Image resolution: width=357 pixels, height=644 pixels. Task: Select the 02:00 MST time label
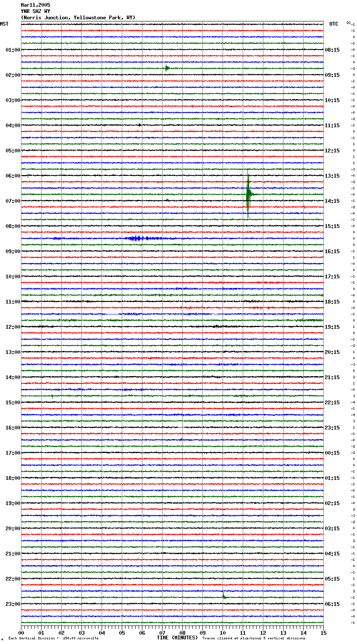pyautogui.click(x=13, y=75)
